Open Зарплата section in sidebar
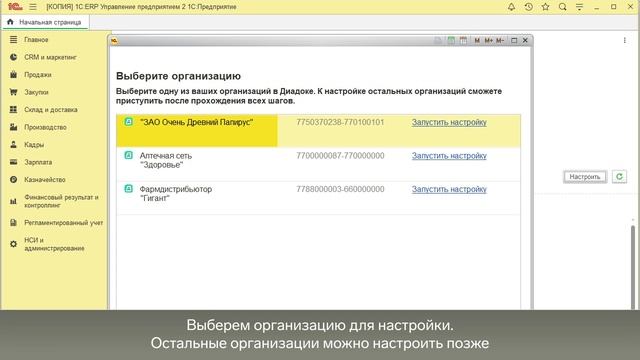 coord(38,162)
